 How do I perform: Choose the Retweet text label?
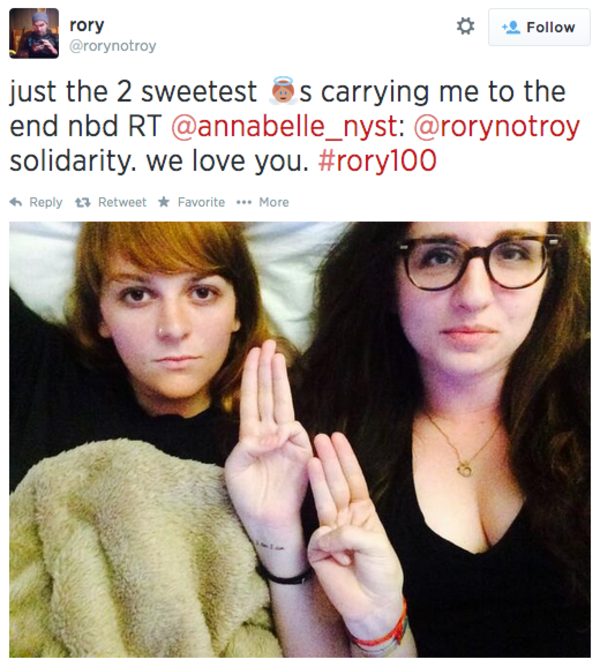tap(122, 202)
